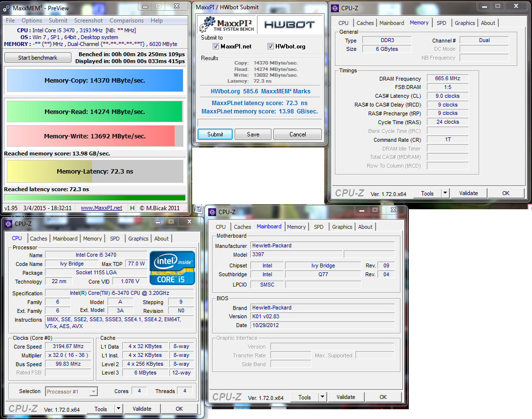Open Tools dropdown arrow in CPU tab CPU-Z window

[x=118, y=409]
